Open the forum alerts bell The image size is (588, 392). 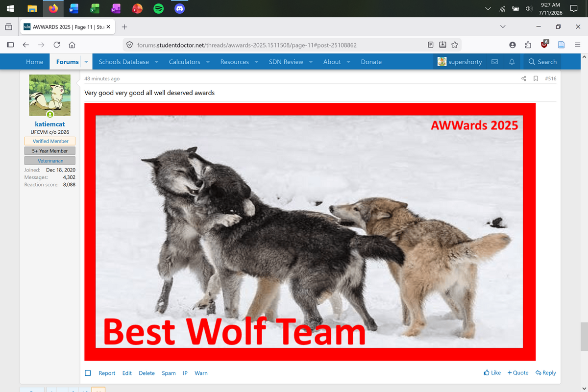512,62
